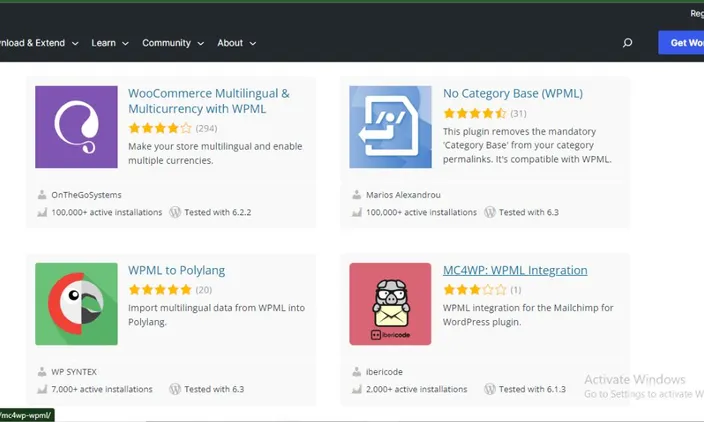704x422 pixels.
Task: Open the WPML to Polylang parrot thumbnail
Action: coord(76,304)
